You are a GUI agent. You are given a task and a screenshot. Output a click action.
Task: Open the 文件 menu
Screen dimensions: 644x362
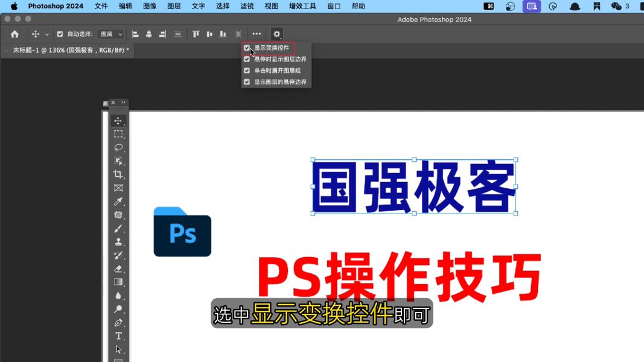click(x=101, y=6)
